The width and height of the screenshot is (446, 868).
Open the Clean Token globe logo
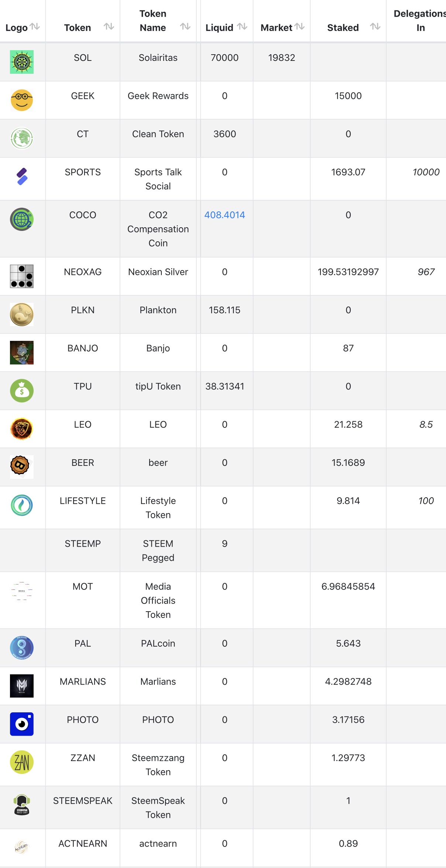point(22,138)
